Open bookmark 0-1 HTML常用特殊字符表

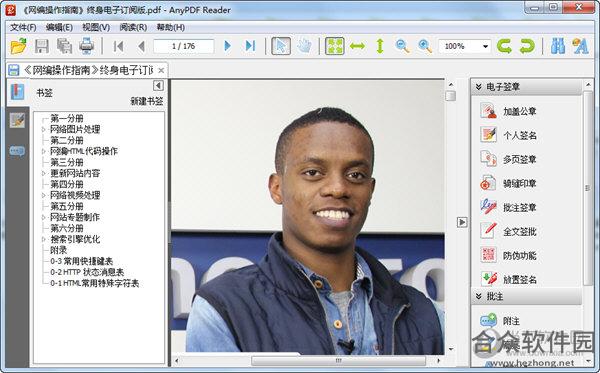tap(95, 283)
